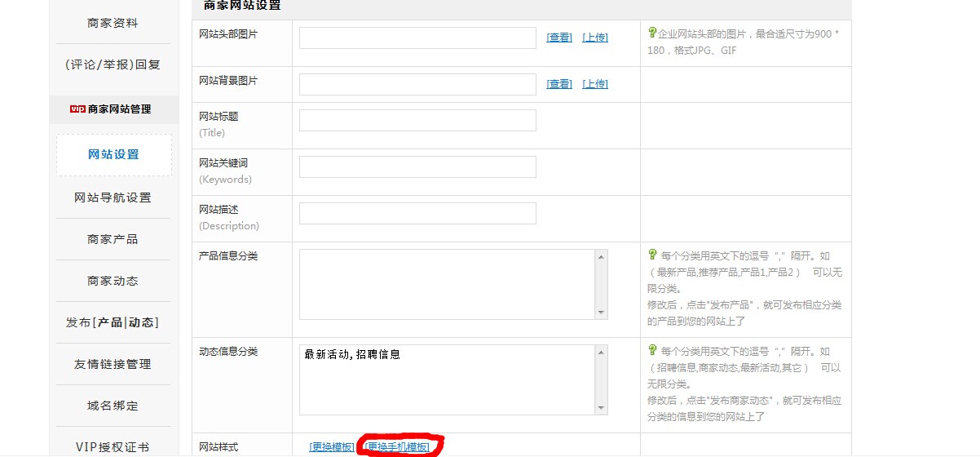Click into the 网站关键词 (Keywords) field
Viewport: 980px width, 457px height.
(417, 166)
